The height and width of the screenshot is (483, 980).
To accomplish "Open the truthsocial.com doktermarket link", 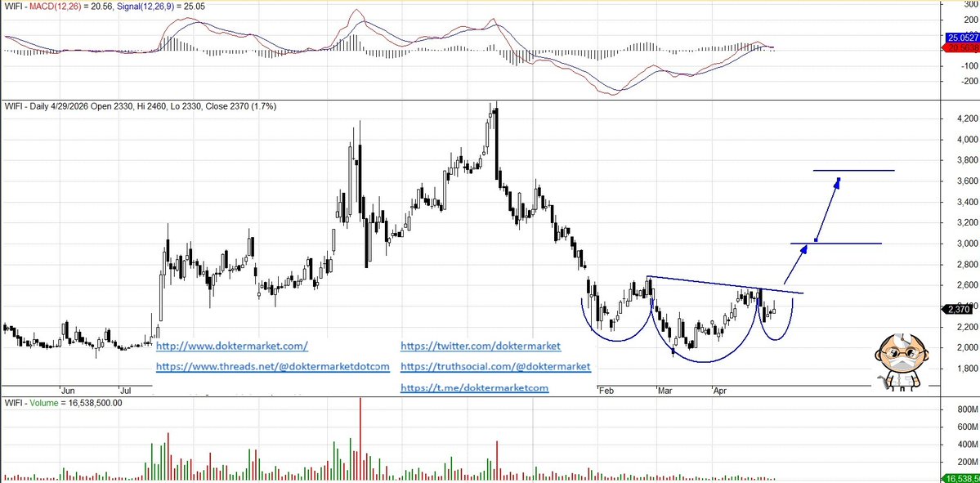I will coord(495,366).
